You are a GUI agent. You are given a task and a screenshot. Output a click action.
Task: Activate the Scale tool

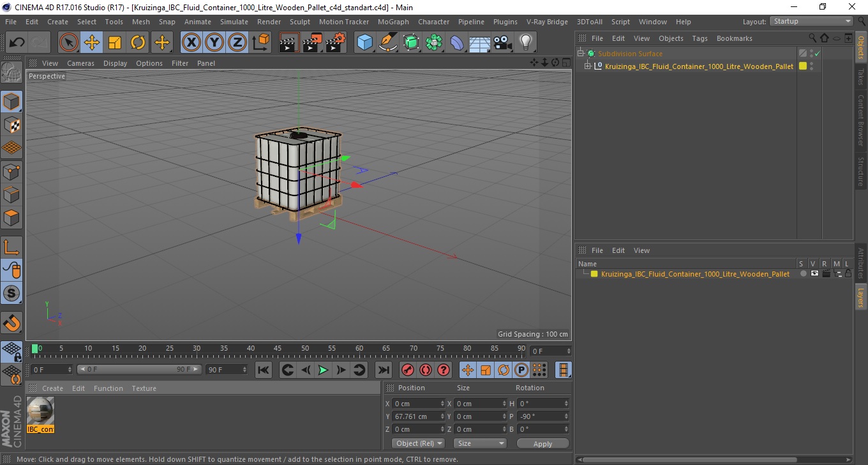click(x=115, y=43)
